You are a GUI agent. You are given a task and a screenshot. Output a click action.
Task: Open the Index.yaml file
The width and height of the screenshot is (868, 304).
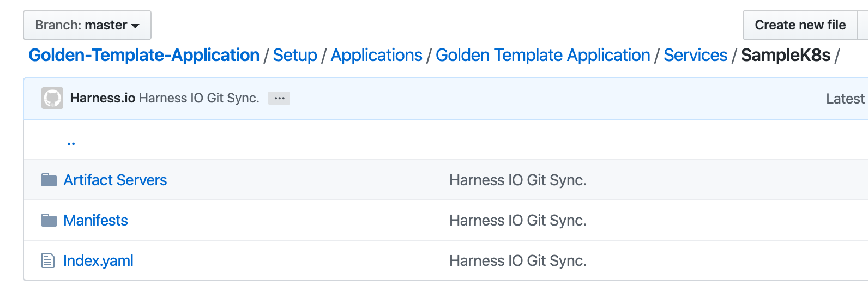click(98, 260)
